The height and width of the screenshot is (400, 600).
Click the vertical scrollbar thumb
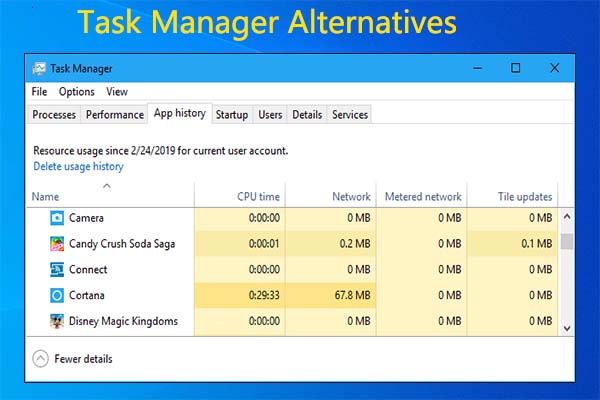point(567,241)
